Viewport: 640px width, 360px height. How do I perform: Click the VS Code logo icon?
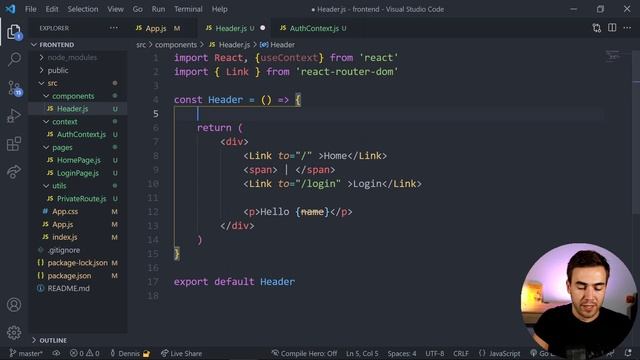(x=10, y=9)
